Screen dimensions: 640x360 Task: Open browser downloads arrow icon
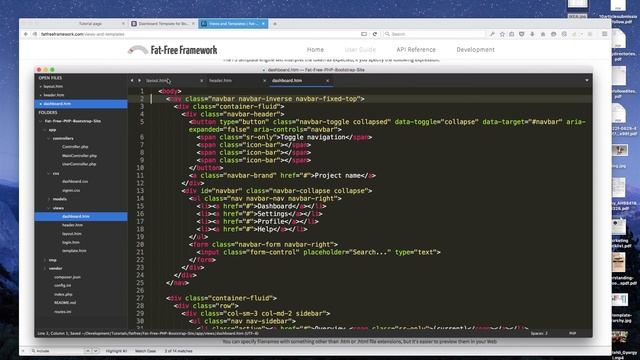[x=532, y=34]
